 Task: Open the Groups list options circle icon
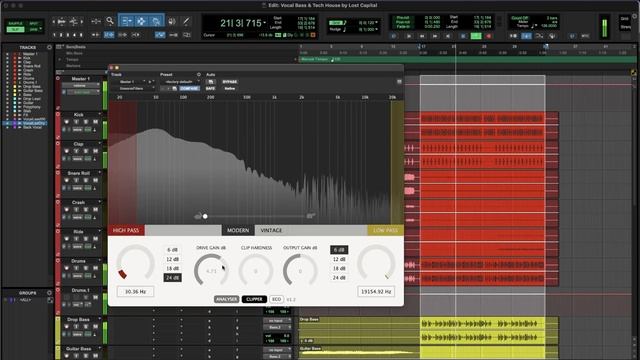pyautogui.click(x=49, y=293)
